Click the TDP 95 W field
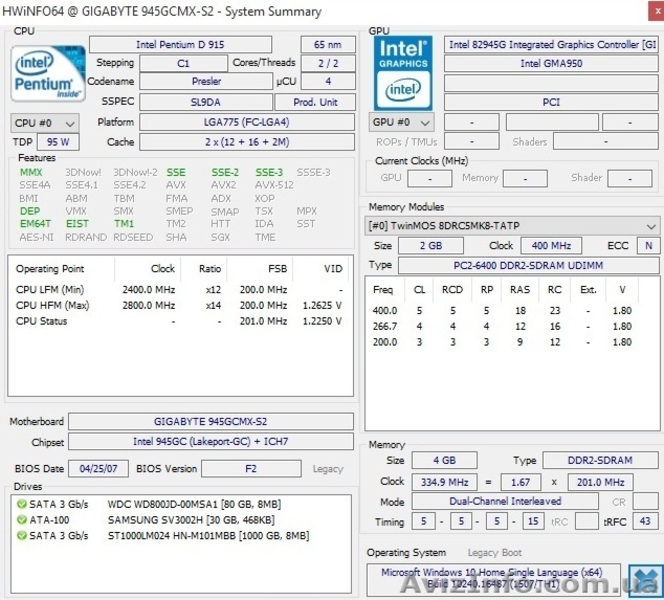Viewport: 664px width, 600px height. [x=58, y=142]
